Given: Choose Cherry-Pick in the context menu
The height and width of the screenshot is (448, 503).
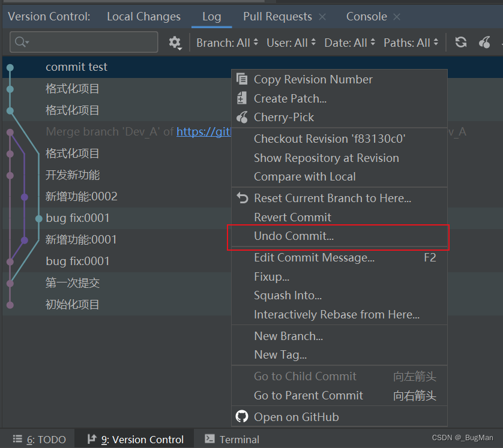Looking at the screenshot, I should pos(284,118).
